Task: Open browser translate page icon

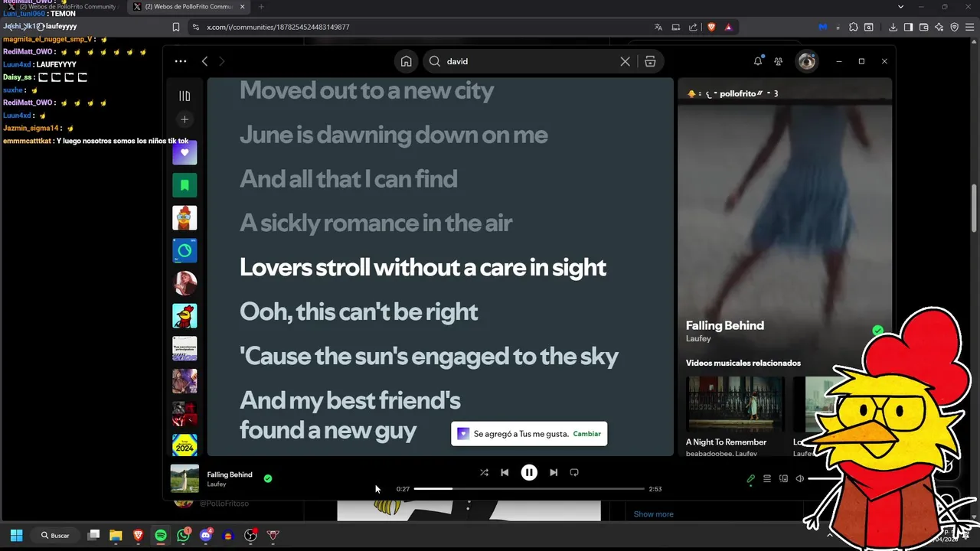Action: tap(658, 27)
